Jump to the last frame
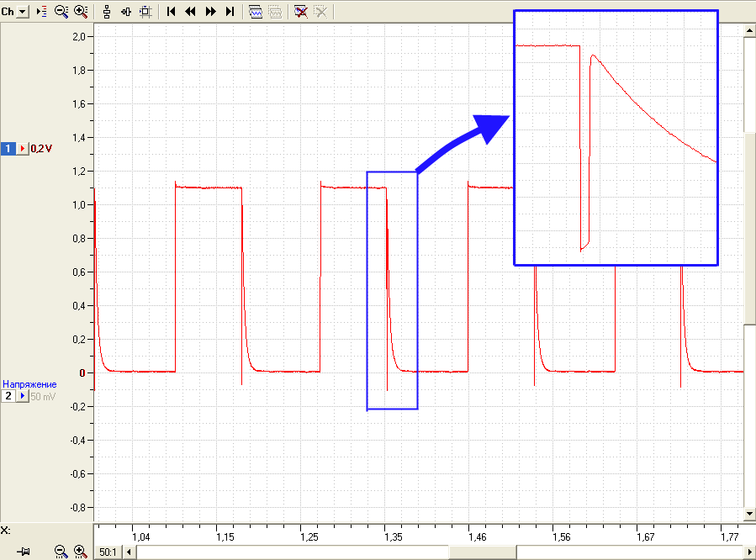Screen dimensions: 756x560 tap(230, 12)
